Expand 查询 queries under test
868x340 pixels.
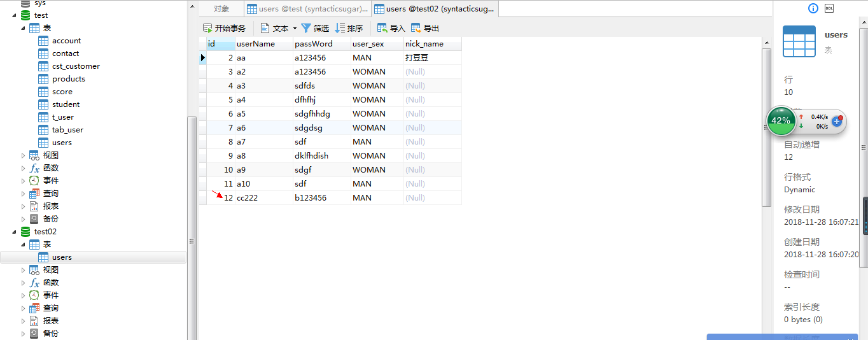coord(24,194)
